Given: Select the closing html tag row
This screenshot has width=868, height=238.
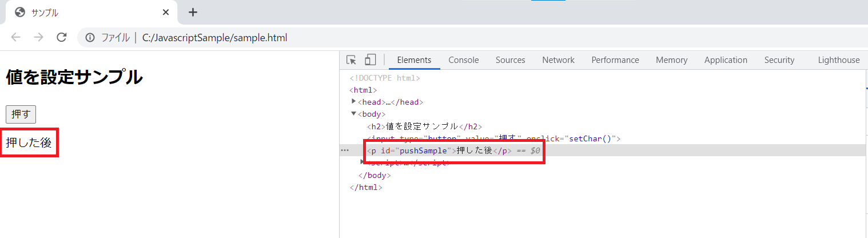Looking at the screenshot, I should click(366, 187).
